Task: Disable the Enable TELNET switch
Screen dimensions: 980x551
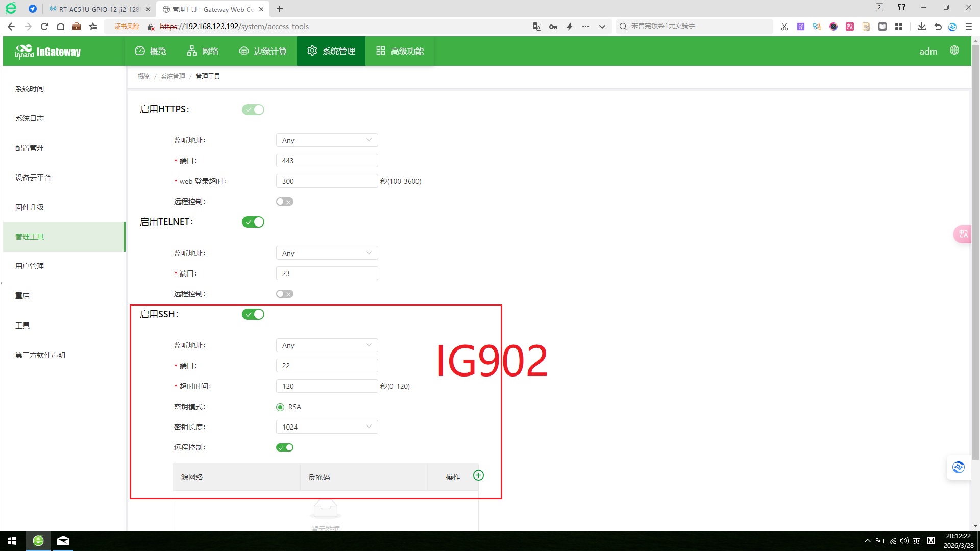Action: [x=253, y=222]
